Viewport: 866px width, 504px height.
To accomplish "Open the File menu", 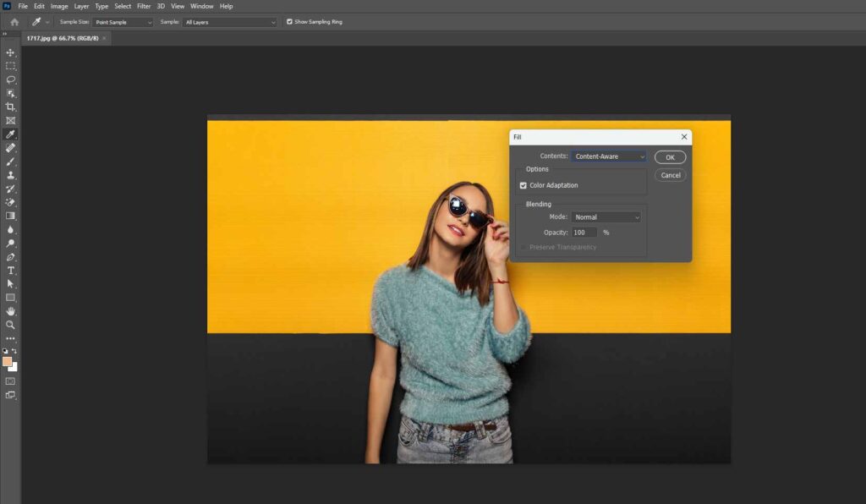I will [23, 6].
